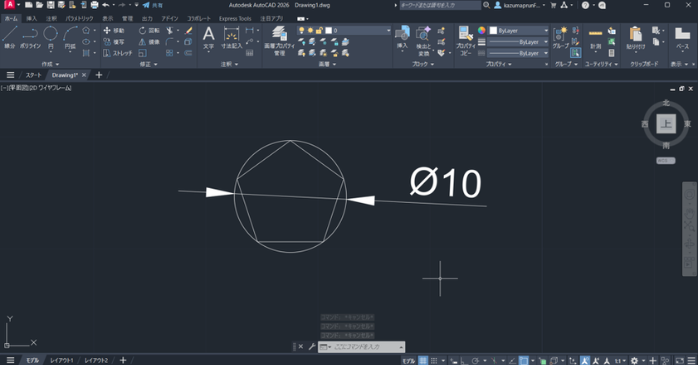Open the 挿入 (Insert) ribbon tab
698x365 pixels.
click(31, 19)
